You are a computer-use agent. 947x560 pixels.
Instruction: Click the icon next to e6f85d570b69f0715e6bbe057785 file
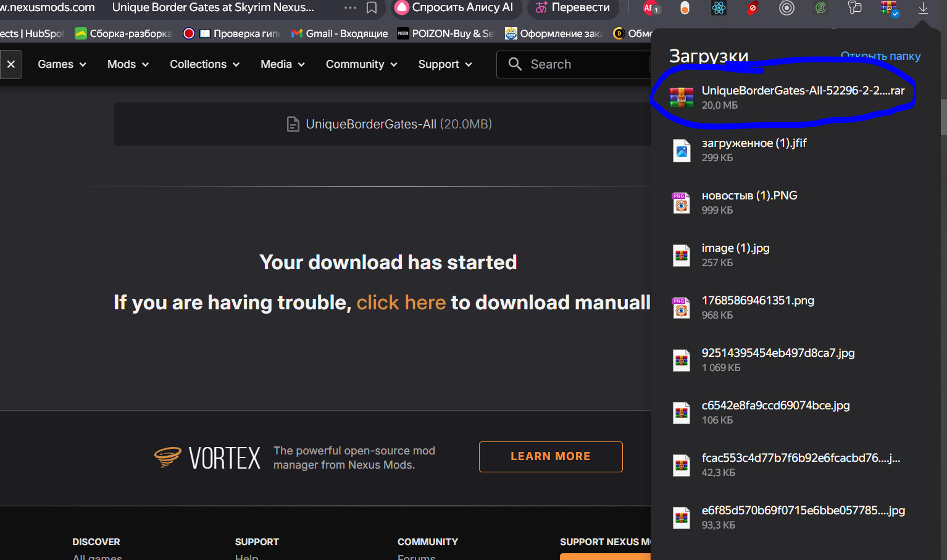coord(682,517)
